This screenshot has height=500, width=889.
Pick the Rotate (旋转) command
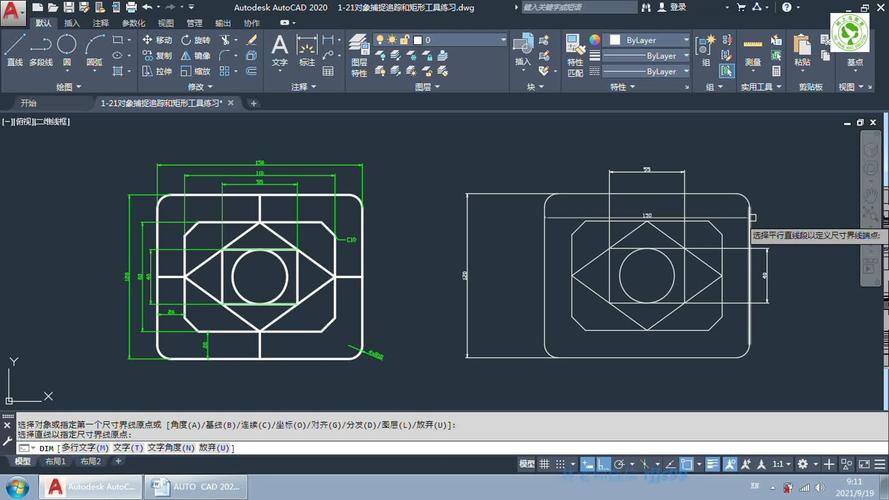(196, 40)
